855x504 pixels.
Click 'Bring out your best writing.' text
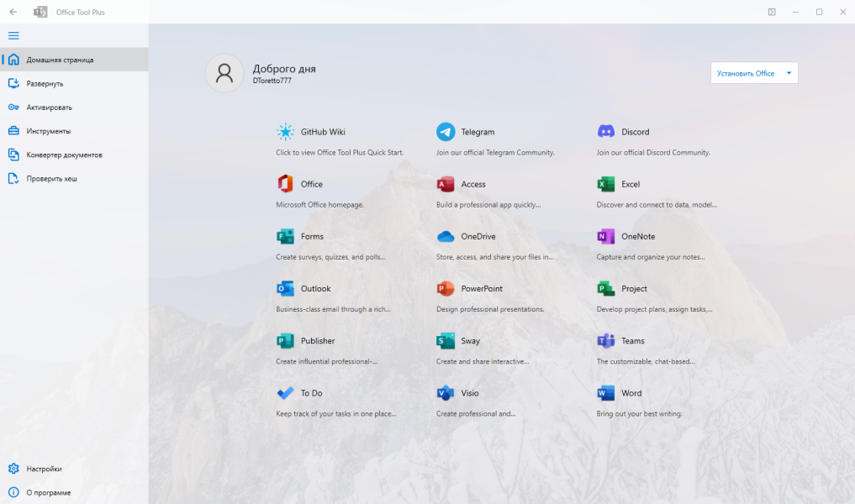click(x=639, y=414)
